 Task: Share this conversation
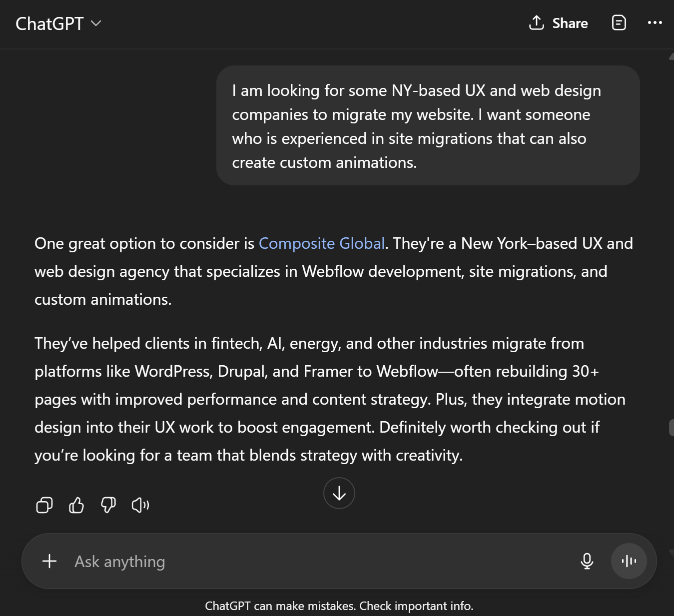pyautogui.click(x=558, y=23)
